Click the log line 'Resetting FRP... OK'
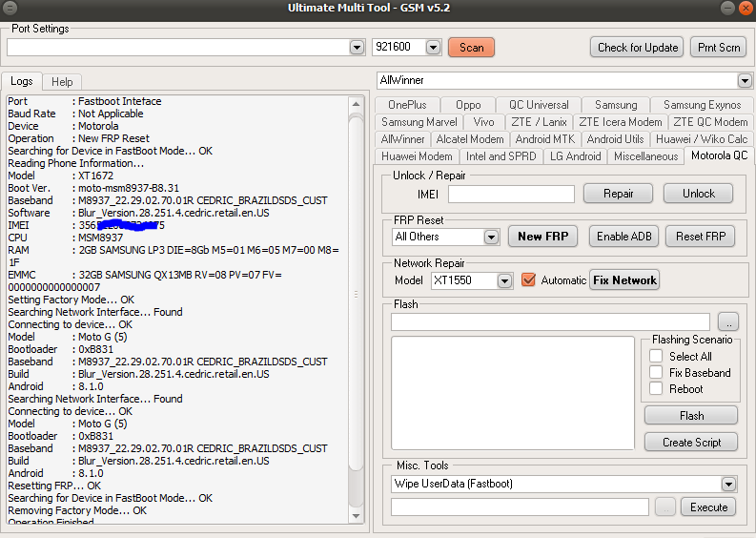Image resolution: width=756 pixels, height=538 pixels. click(54, 486)
